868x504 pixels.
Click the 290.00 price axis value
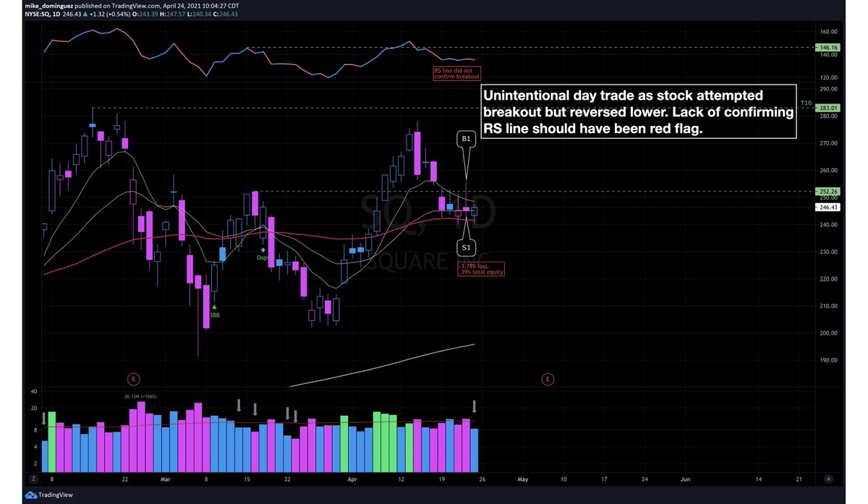(x=829, y=89)
